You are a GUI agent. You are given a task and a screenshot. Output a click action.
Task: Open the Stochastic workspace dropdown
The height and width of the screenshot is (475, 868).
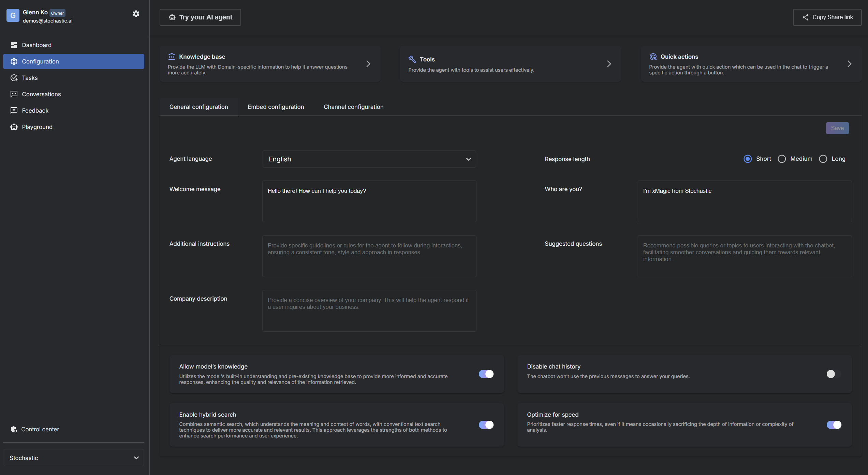pos(74,458)
